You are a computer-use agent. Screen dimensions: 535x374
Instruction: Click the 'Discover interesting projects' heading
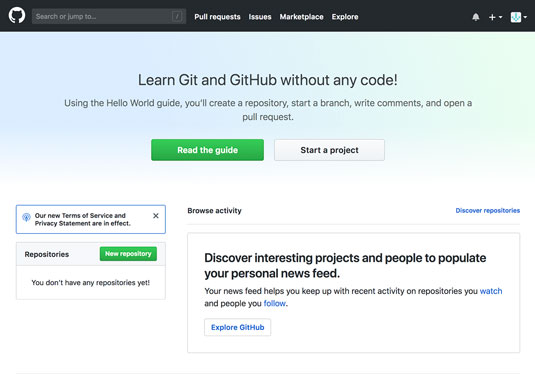pos(345,265)
